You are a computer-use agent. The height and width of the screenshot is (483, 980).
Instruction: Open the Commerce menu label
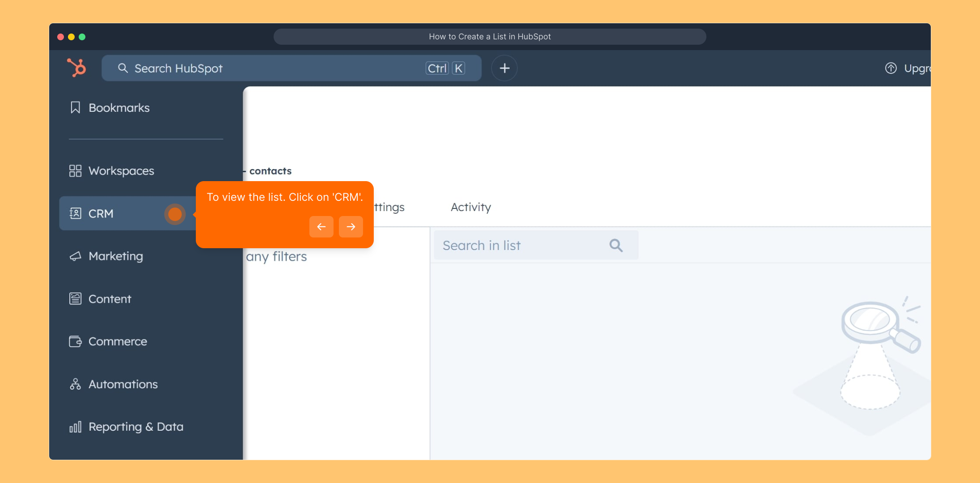[118, 341]
